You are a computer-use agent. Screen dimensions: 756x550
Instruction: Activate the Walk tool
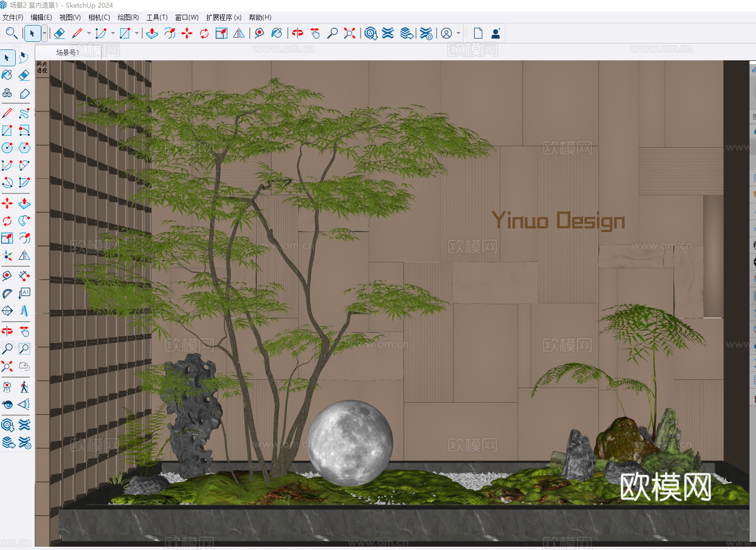24,387
